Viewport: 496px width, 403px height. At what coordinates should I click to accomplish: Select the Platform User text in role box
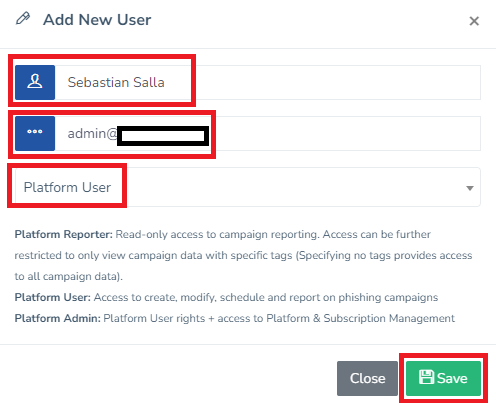click(x=67, y=187)
